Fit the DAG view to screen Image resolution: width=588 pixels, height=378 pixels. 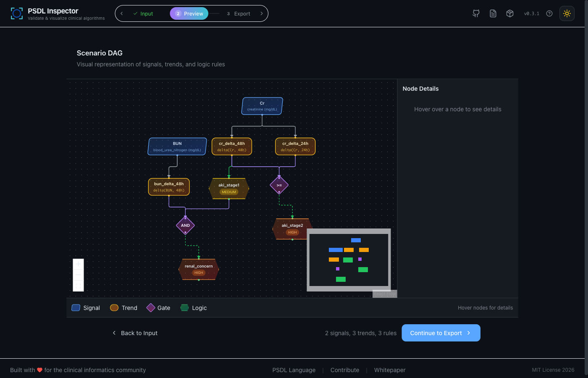pos(79,286)
